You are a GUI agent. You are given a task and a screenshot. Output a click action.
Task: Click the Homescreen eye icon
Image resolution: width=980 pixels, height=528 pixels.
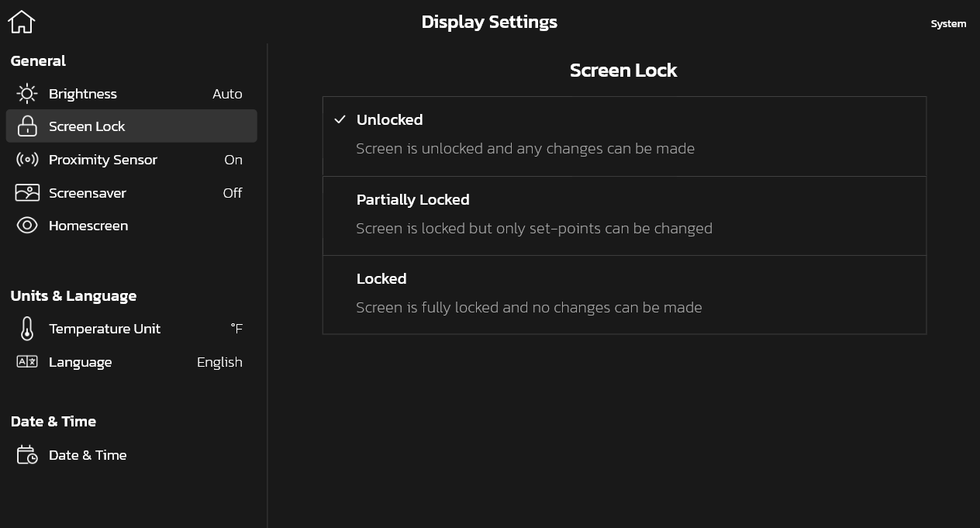point(27,226)
